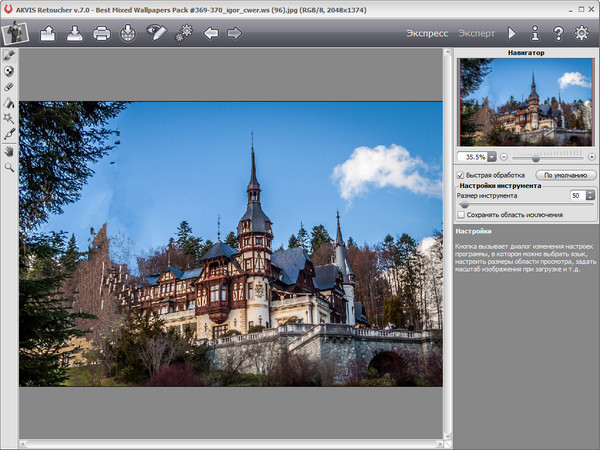
Task: Open the 35.5% zoom level dropdown
Action: 491,157
